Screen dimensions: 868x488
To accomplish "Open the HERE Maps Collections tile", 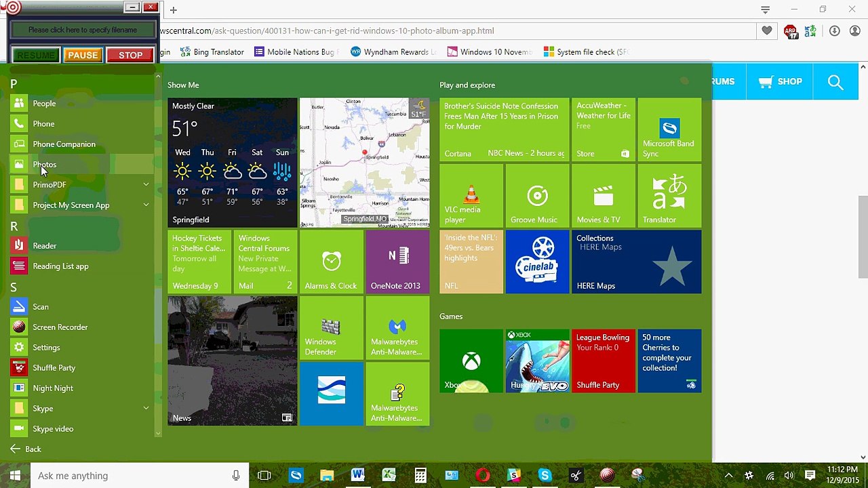I will 636,262.
